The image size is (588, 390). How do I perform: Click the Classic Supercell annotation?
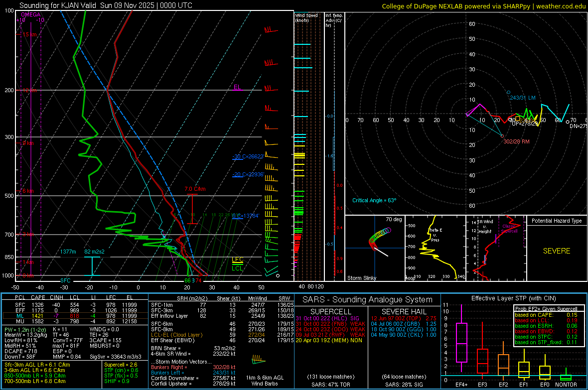tap(510, 229)
